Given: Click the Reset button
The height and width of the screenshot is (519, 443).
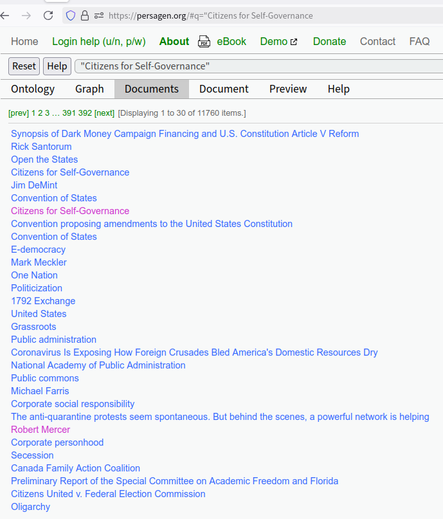Looking at the screenshot, I should point(24,66).
